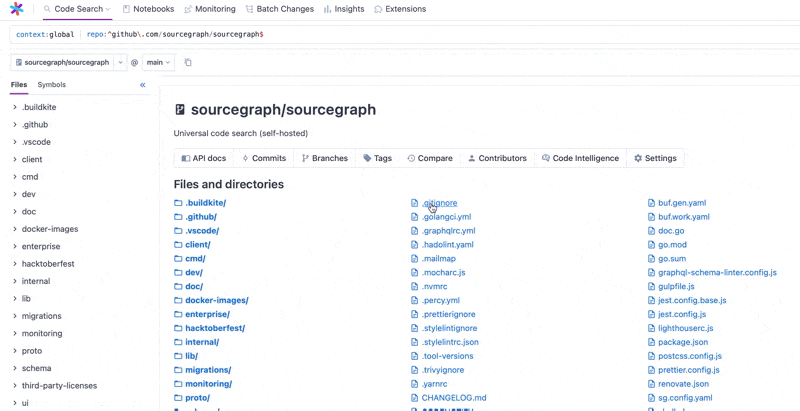Switch to the Symbols tab
The image size is (800, 411).
(x=52, y=85)
